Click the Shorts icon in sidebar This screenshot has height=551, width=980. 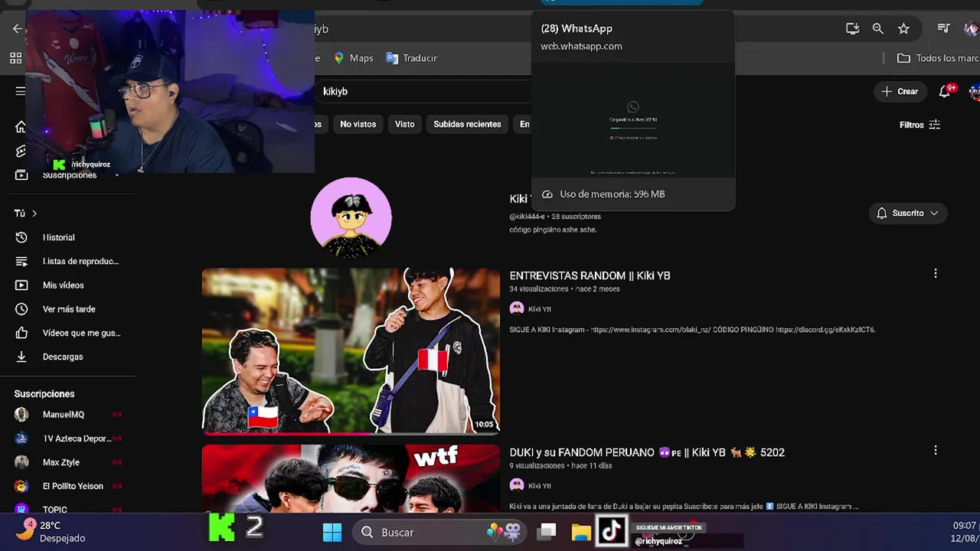[21, 151]
